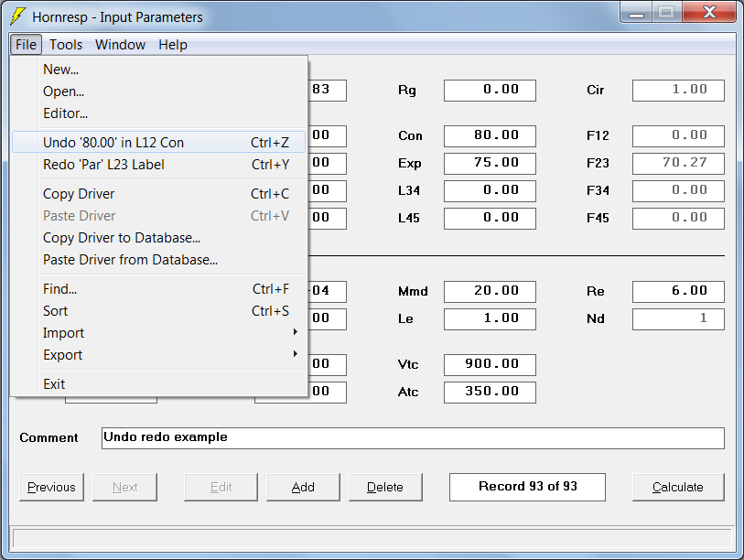
Task: Choose Paste Driver from Database...
Action: (159, 260)
